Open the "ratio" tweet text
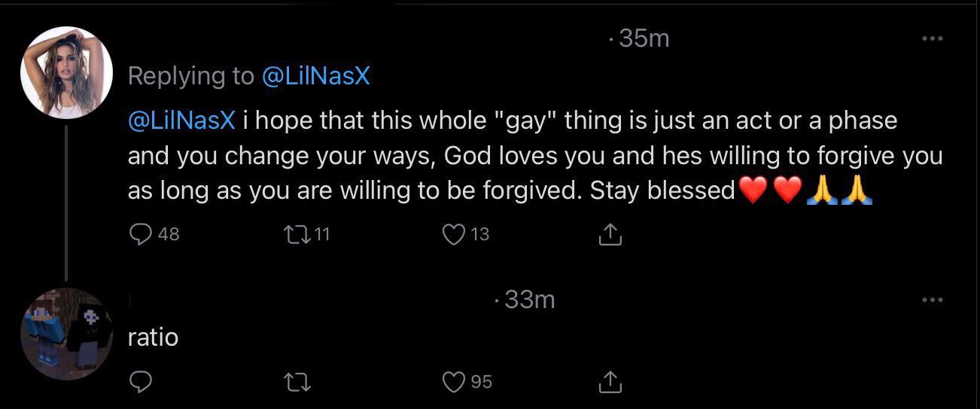This screenshot has height=409, width=980. click(153, 337)
